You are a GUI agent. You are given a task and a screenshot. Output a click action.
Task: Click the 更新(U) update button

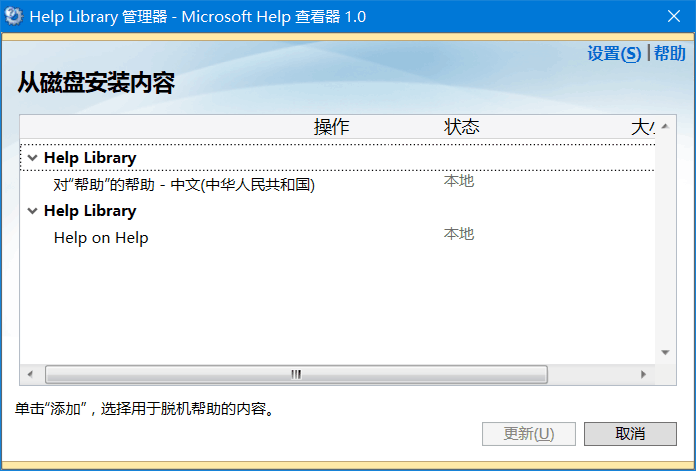point(529,434)
